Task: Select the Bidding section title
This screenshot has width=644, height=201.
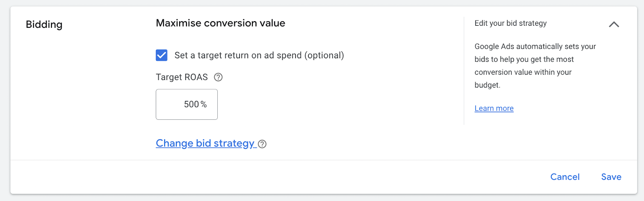Action: coord(44,25)
